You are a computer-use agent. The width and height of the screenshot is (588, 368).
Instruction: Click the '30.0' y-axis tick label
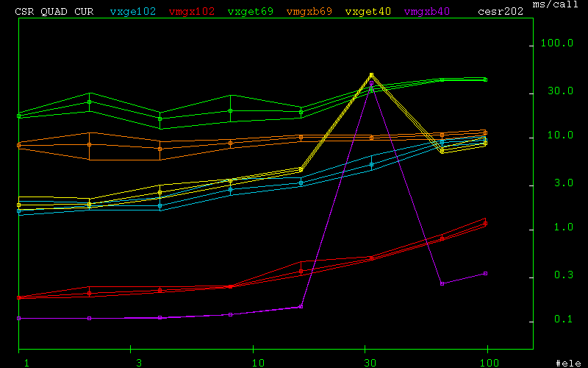point(560,91)
